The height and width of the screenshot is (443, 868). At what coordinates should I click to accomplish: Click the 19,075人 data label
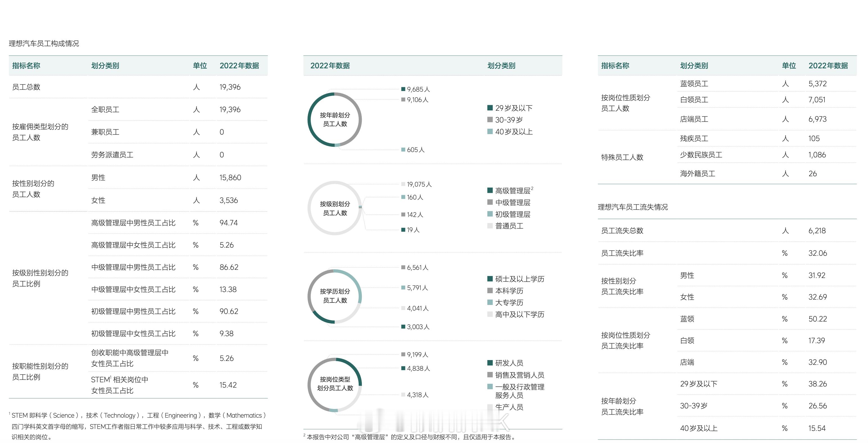tap(419, 184)
